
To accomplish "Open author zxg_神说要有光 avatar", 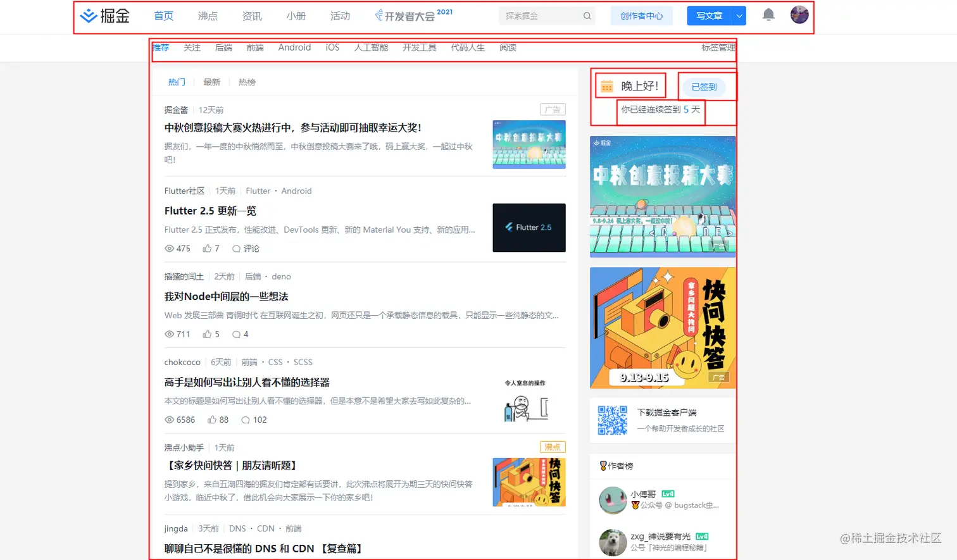I will point(613,542).
